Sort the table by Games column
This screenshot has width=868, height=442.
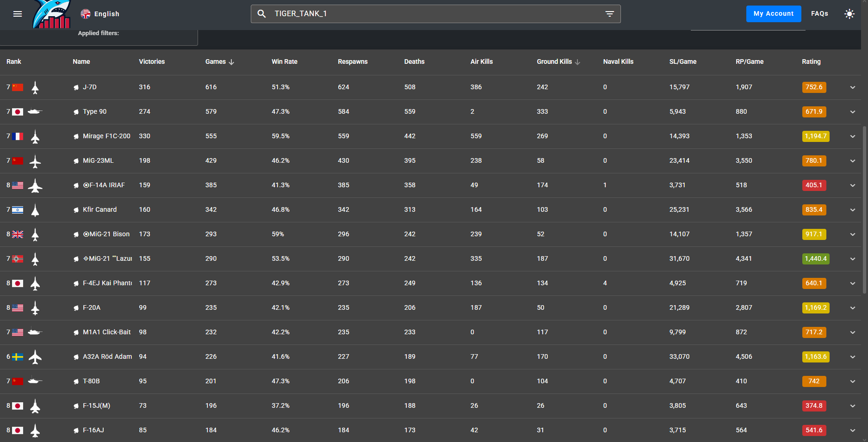tap(216, 62)
